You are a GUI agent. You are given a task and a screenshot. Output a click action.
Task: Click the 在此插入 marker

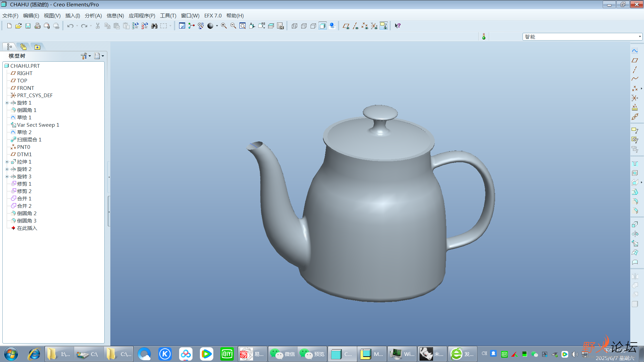click(24, 228)
